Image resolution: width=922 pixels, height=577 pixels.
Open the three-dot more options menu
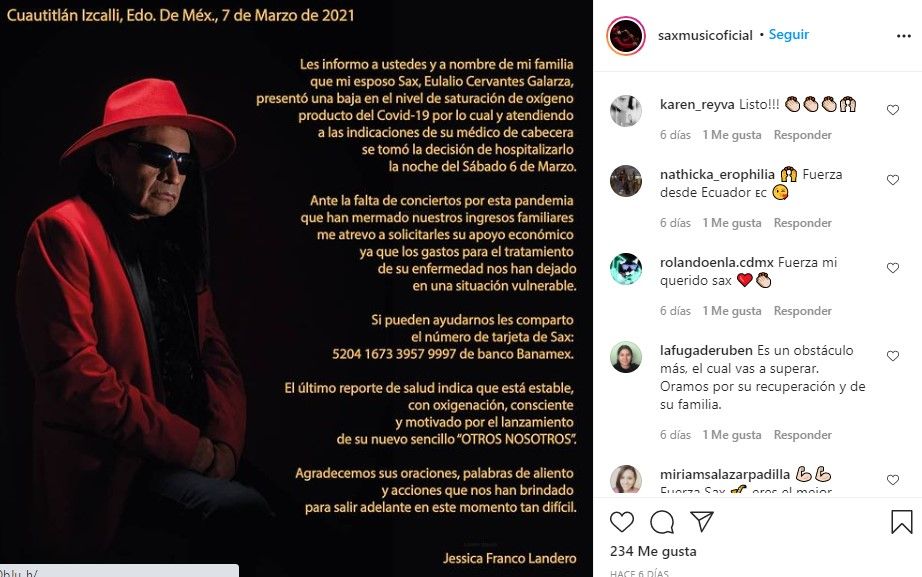pos(904,36)
